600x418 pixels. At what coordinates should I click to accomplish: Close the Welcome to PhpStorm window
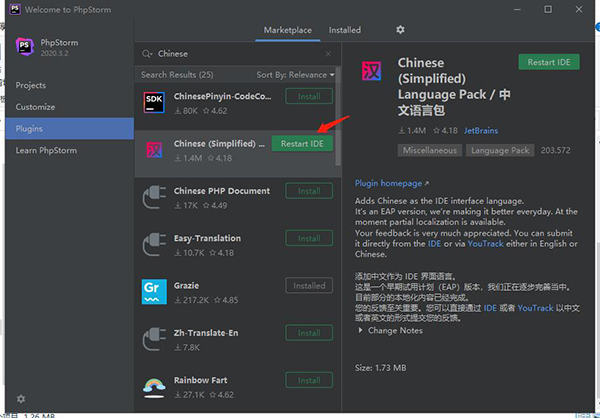click(579, 9)
